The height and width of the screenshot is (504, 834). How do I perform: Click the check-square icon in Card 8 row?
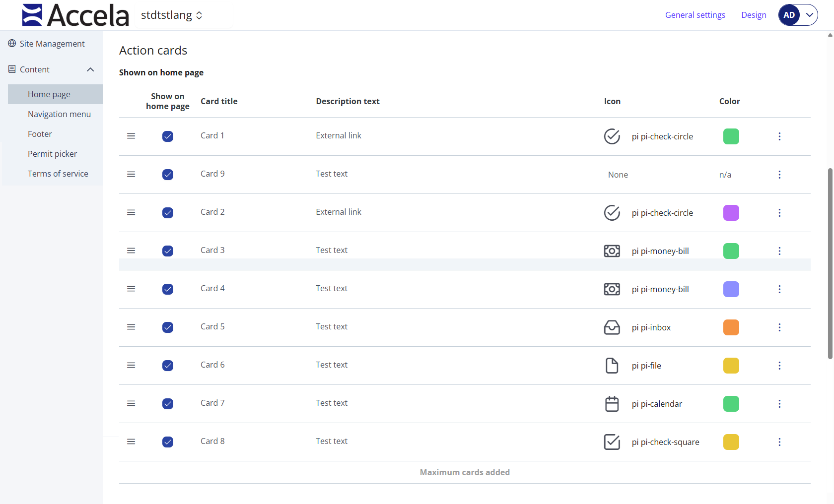pyautogui.click(x=612, y=442)
